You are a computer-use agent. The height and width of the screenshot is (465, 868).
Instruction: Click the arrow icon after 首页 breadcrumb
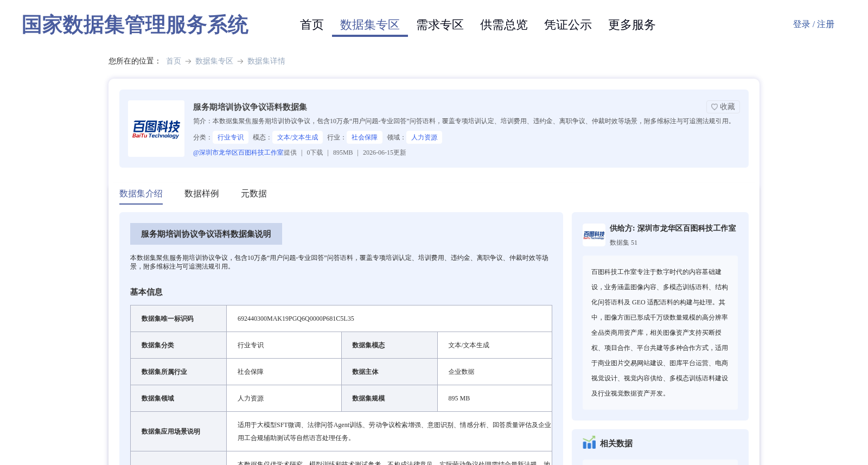188,61
